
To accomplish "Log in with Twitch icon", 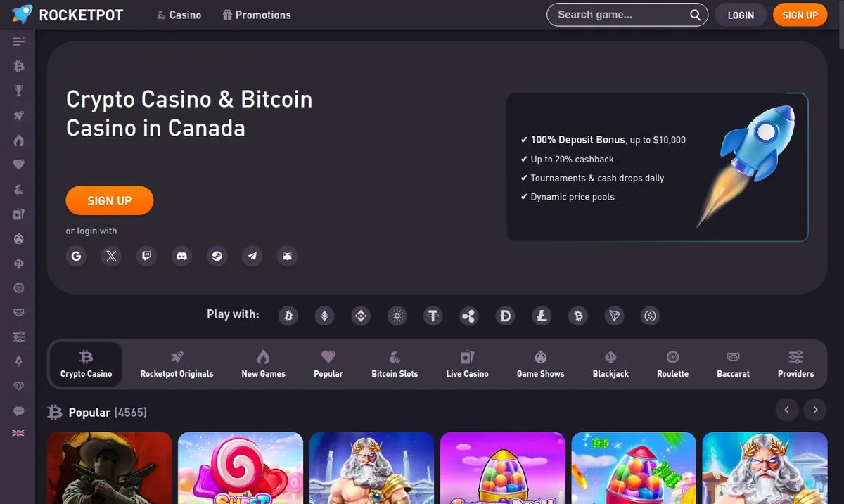I will coord(147,257).
